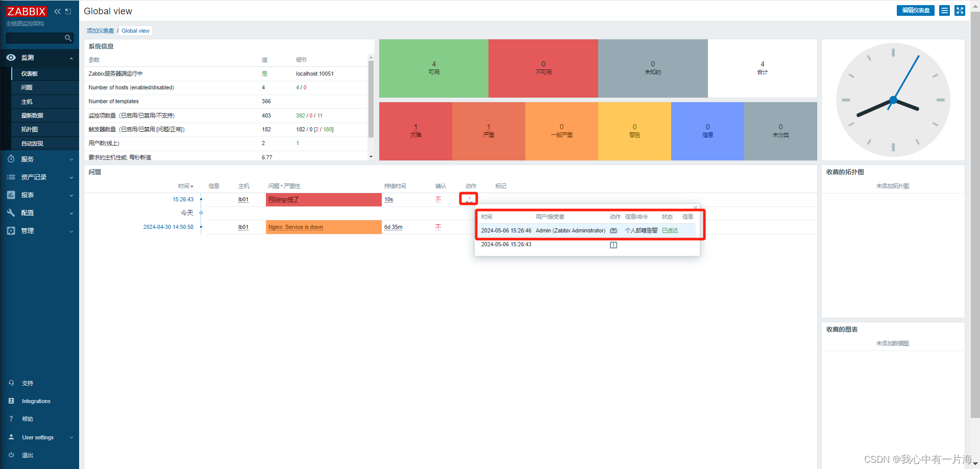Expand the 配置 section chevron

(x=71, y=214)
